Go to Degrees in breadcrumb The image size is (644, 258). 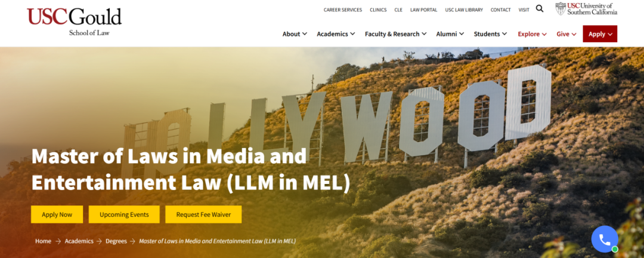116,241
